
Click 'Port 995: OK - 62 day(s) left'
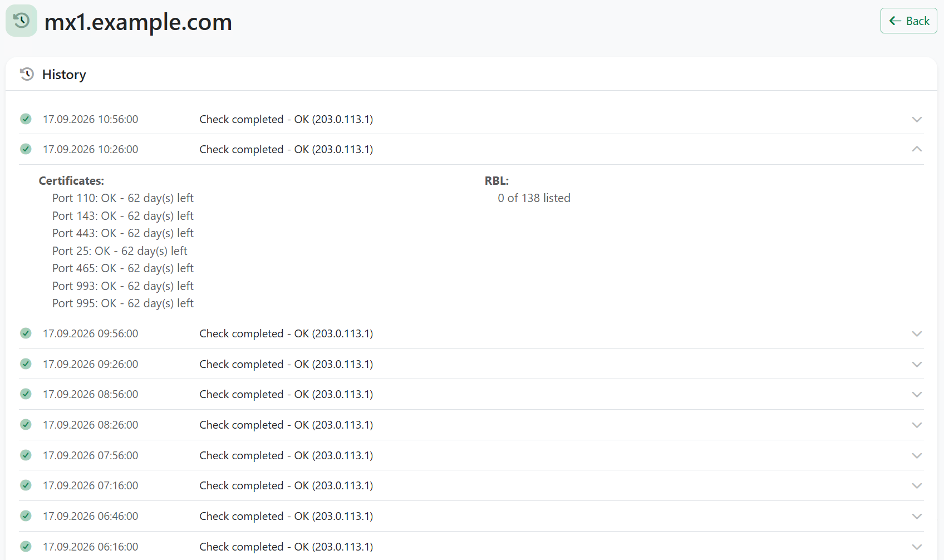[x=123, y=303]
